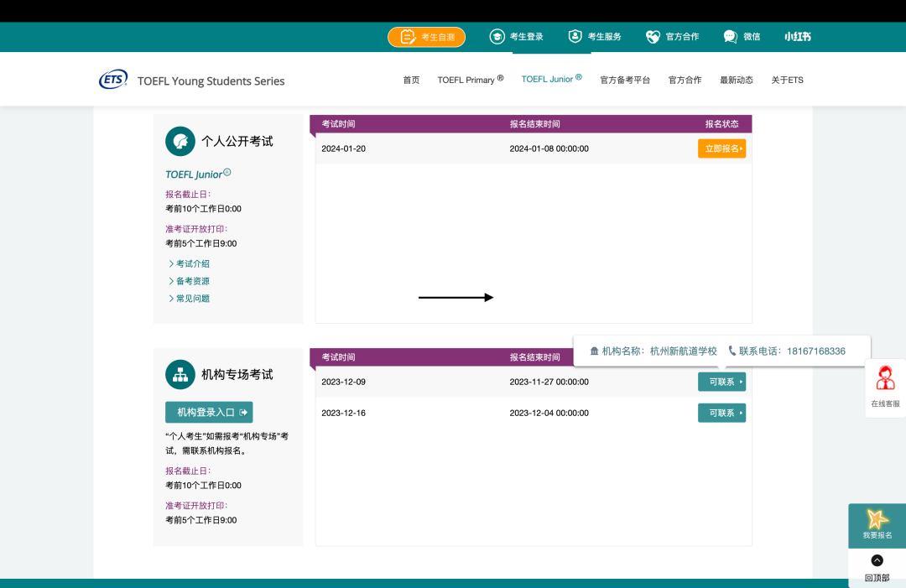
Task: Click the 回顶部 back-to-top arrow icon
Action: pos(877,560)
